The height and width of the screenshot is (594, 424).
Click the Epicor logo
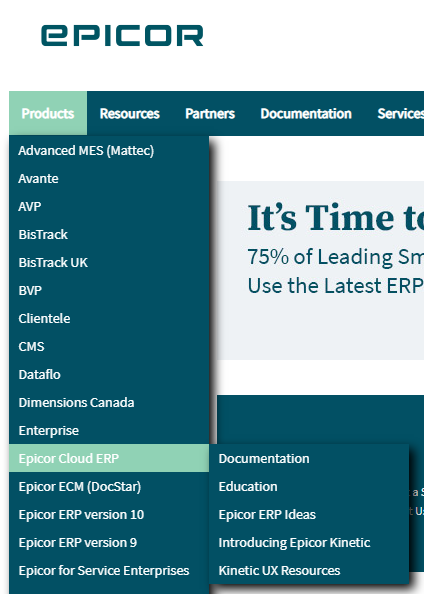(122, 36)
